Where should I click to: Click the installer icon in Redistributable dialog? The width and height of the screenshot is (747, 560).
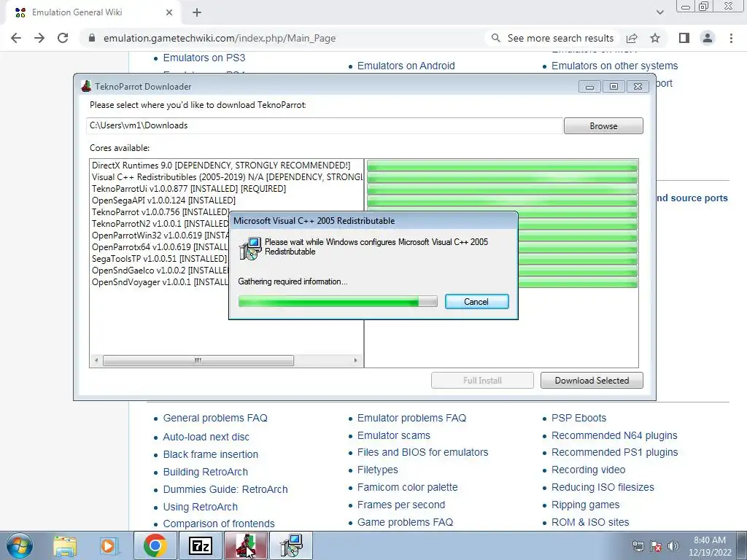click(x=250, y=248)
